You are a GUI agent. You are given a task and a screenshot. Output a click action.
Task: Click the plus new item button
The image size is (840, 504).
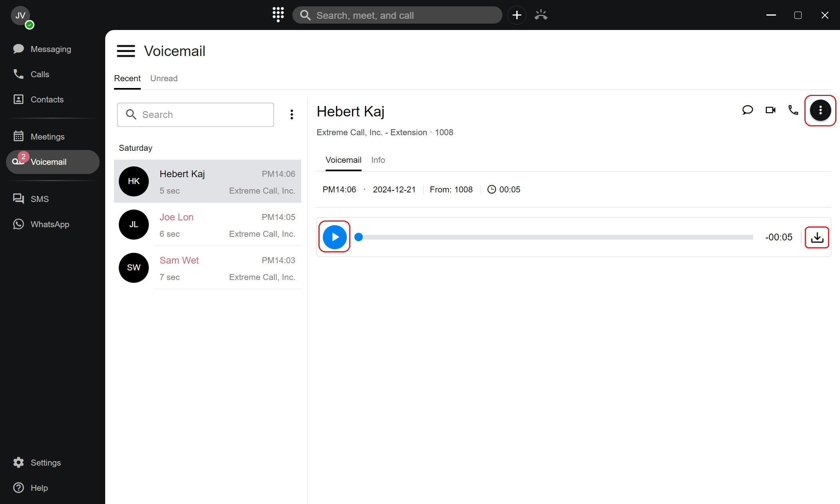[x=517, y=15]
